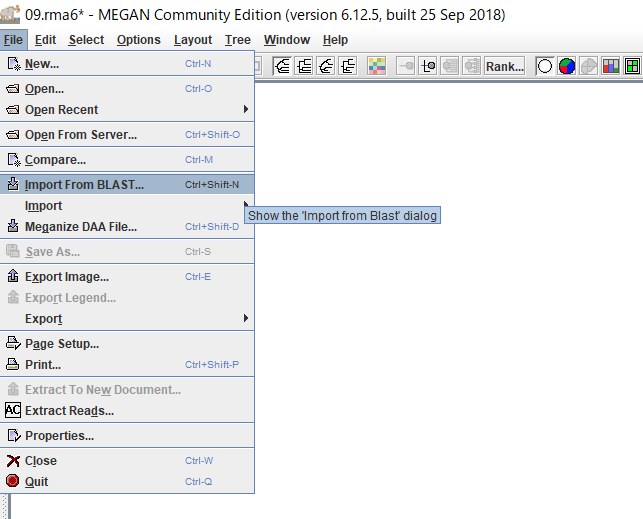Open the Select menu
The image size is (643, 519).
(86, 40)
